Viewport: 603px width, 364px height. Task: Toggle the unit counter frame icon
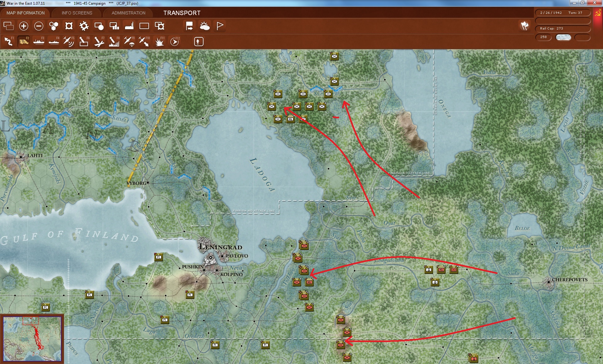click(69, 26)
